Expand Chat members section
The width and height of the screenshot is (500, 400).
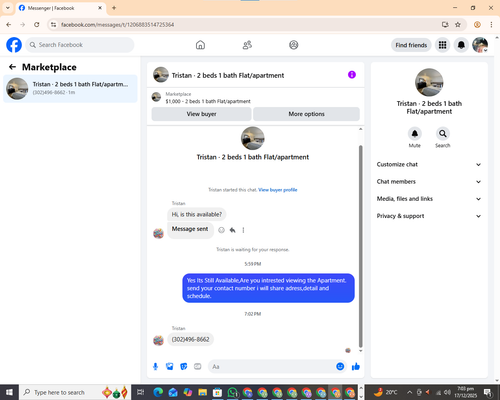coord(429,182)
